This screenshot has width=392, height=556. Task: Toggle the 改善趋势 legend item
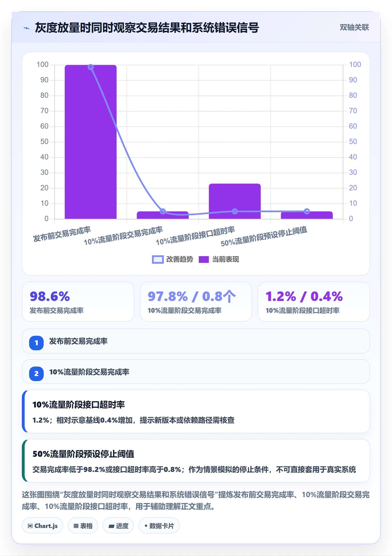tap(172, 259)
